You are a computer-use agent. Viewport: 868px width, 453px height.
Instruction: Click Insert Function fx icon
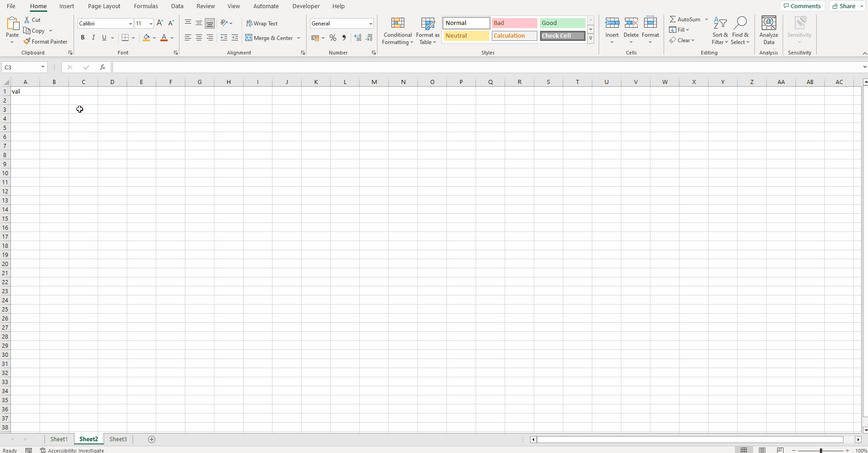[x=103, y=67]
